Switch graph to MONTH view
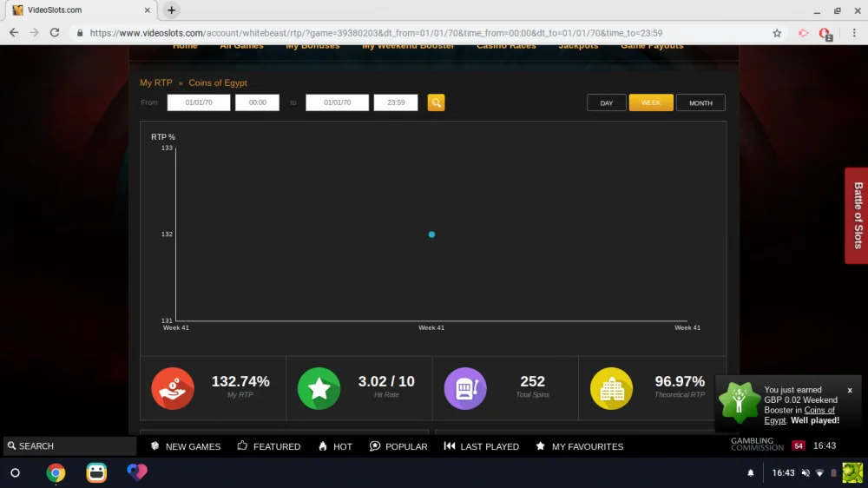Viewport: 868px width, 488px height. pos(700,103)
